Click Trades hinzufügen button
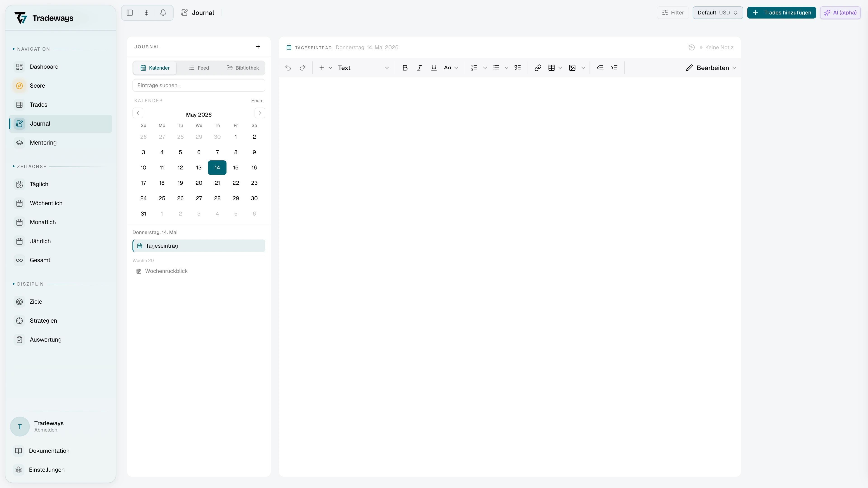Screen dimensions: 868x488 (x=781, y=13)
